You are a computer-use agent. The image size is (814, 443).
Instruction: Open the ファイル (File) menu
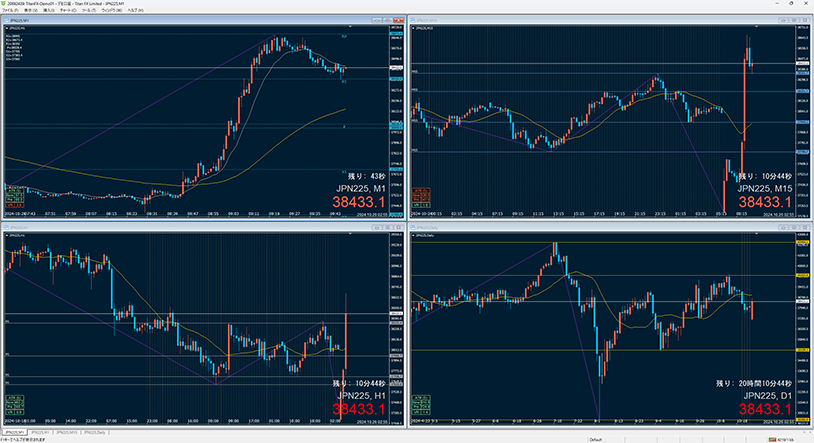[x=11, y=10]
